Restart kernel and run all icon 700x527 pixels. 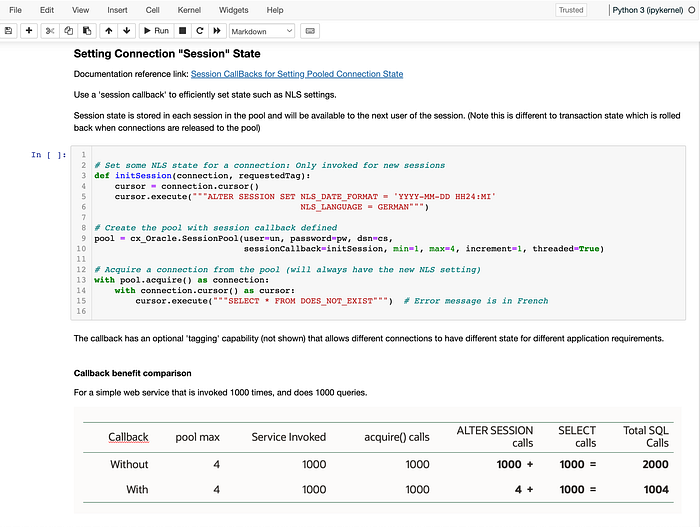[x=217, y=31]
